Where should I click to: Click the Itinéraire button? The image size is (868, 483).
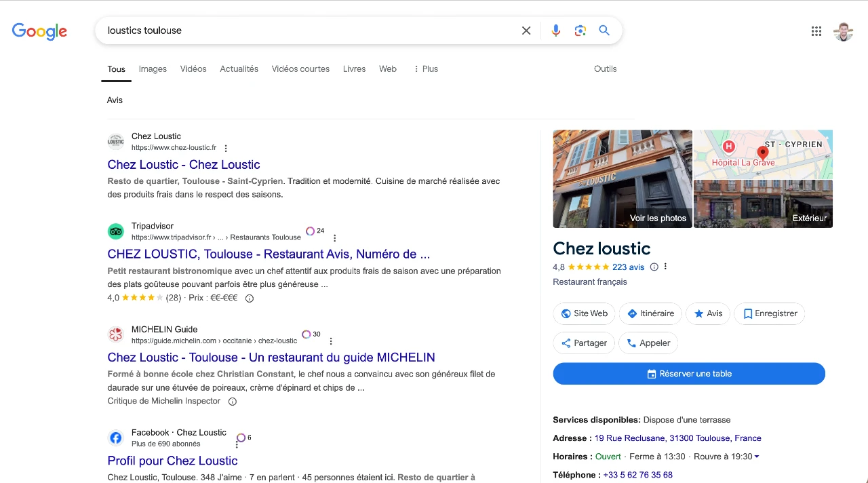pos(650,313)
